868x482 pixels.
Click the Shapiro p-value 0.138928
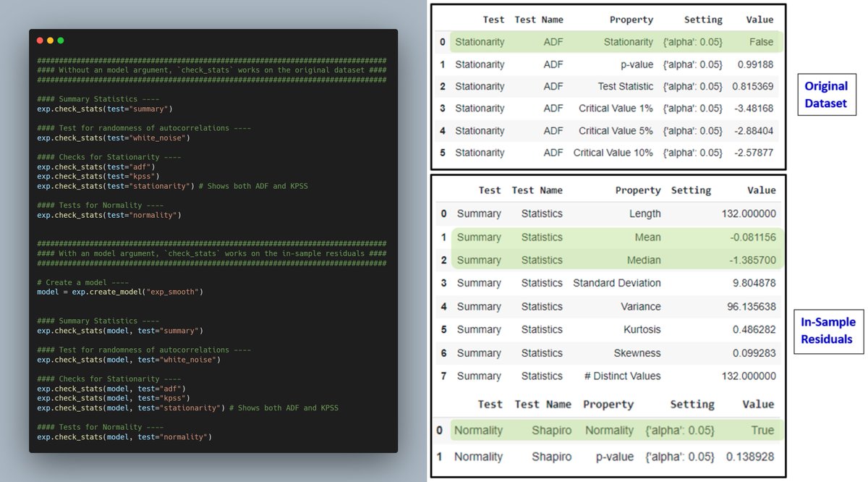(751, 457)
